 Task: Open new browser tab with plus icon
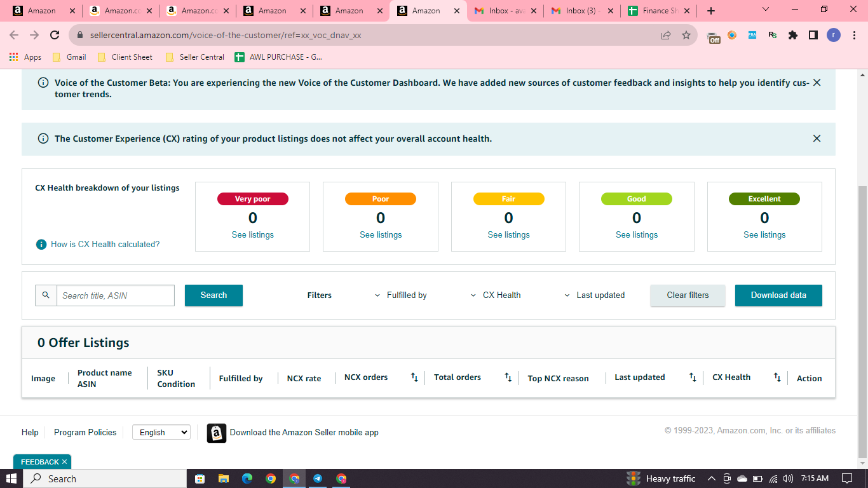coord(711,11)
